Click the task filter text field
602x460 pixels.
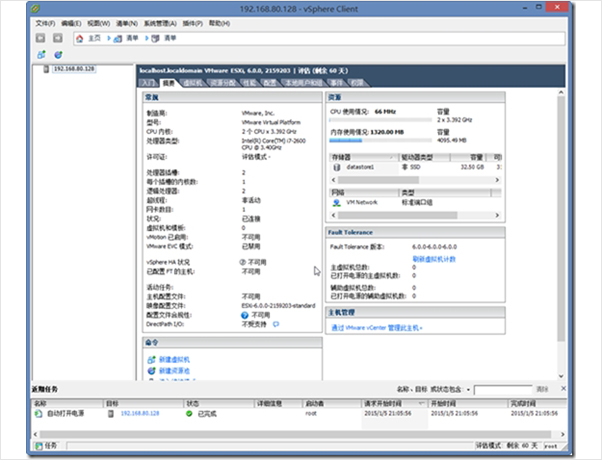[x=503, y=390]
